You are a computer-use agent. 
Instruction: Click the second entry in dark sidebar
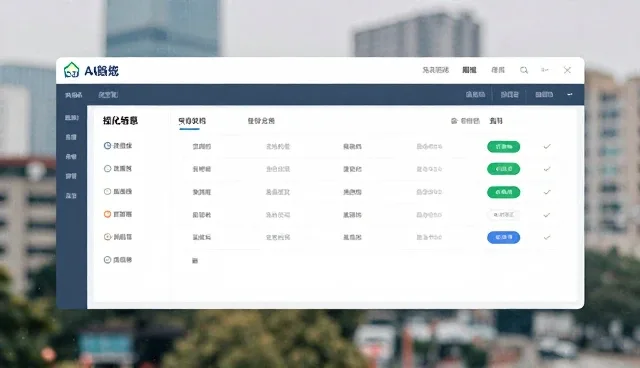[x=71, y=137]
